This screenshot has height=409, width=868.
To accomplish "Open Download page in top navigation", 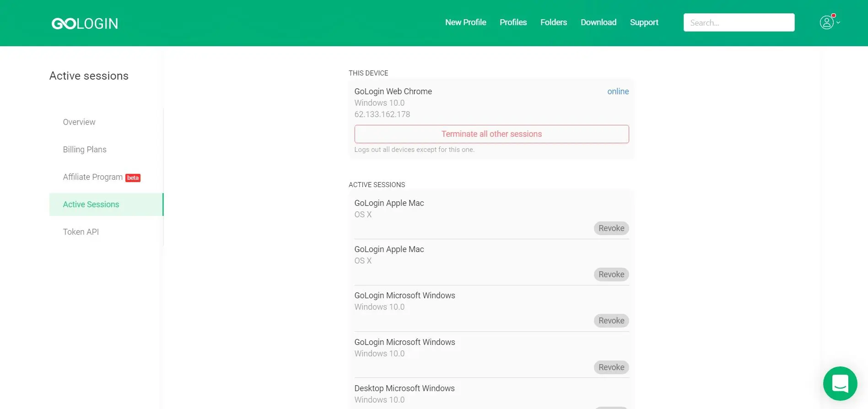I will pos(598,22).
